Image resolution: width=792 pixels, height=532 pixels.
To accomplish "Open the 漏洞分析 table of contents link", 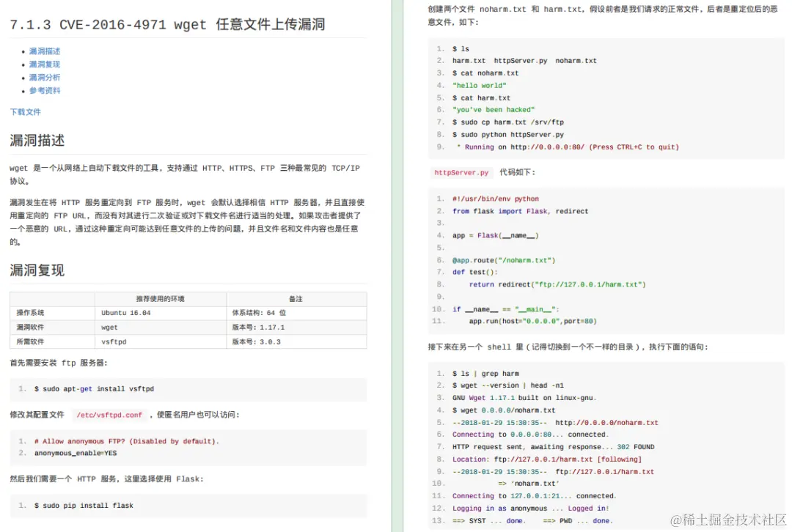I will 45,77.
